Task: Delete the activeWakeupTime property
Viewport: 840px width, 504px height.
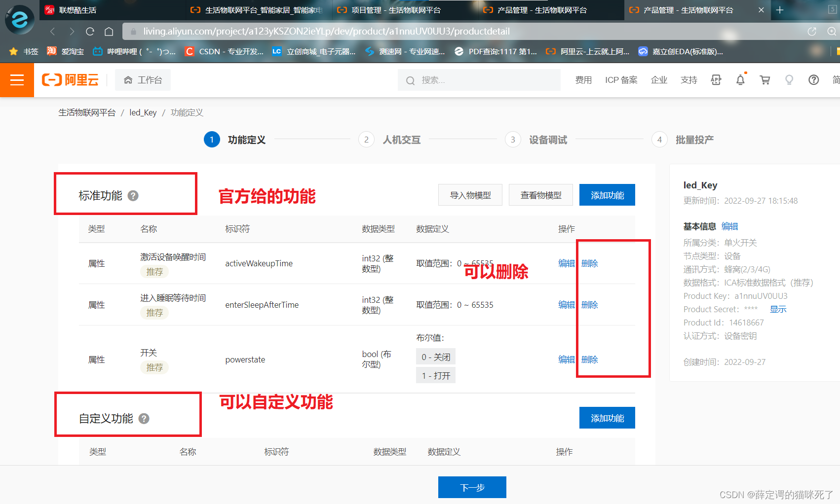Action: [x=590, y=263]
